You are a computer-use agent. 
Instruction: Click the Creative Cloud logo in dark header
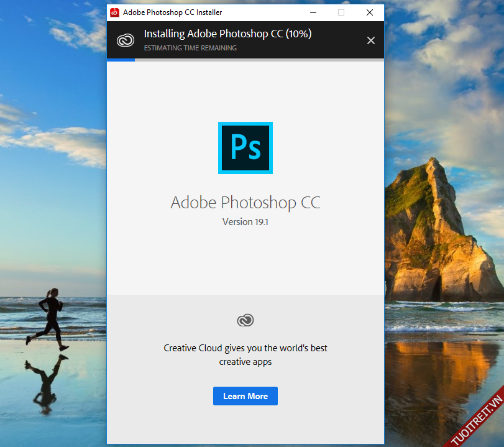(126, 40)
